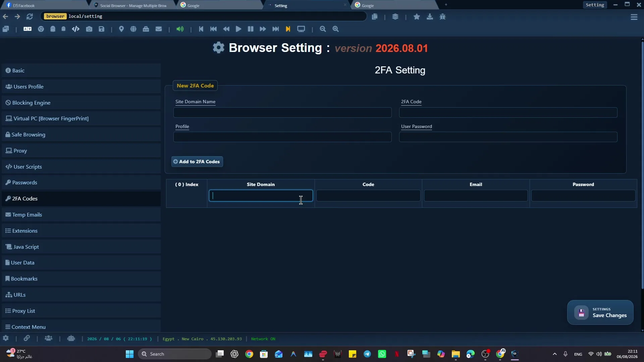644x362 pixels.
Task: Click the copy pages icon beside the address bar
Action: [375, 17]
